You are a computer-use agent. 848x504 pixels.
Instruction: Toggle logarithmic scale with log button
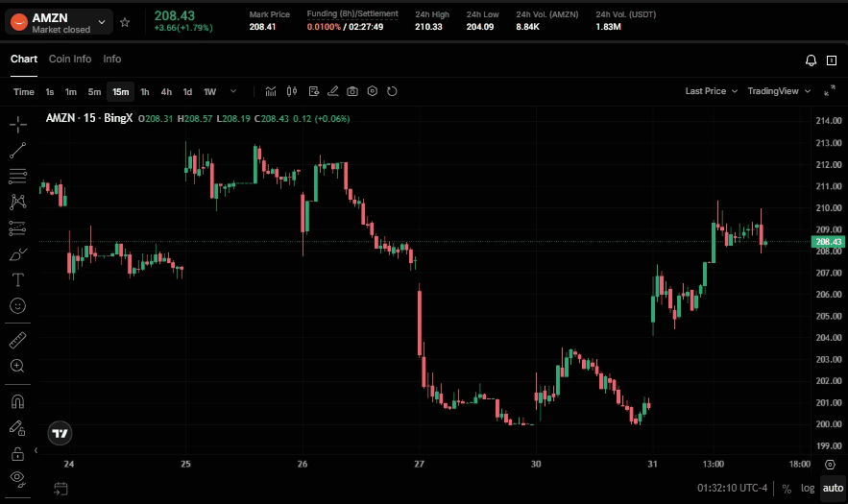point(808,488)
